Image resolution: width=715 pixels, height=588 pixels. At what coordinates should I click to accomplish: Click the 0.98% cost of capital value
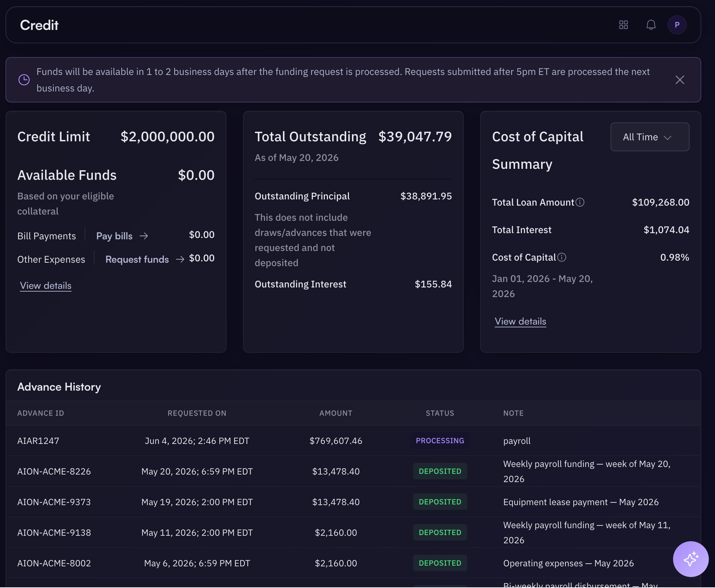(674, 257)
